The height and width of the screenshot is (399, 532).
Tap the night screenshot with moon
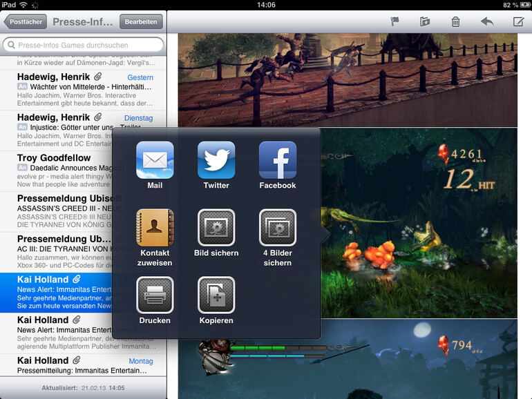[348, 359]
